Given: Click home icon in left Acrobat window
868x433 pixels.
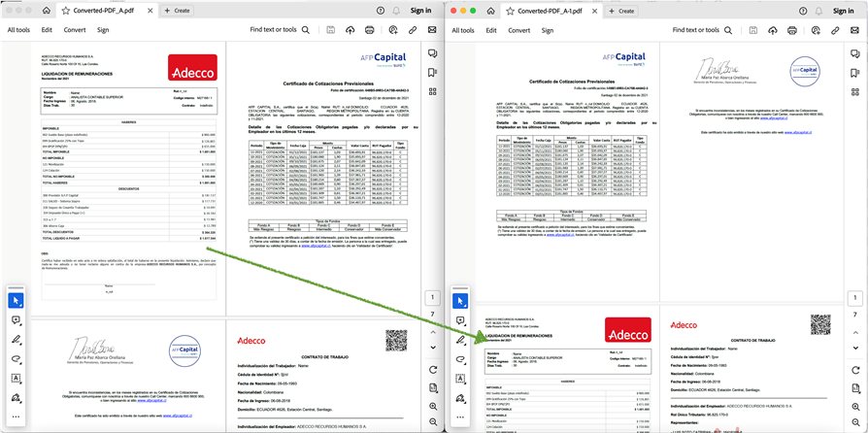Looking at the screenshot, I should 47,10.
